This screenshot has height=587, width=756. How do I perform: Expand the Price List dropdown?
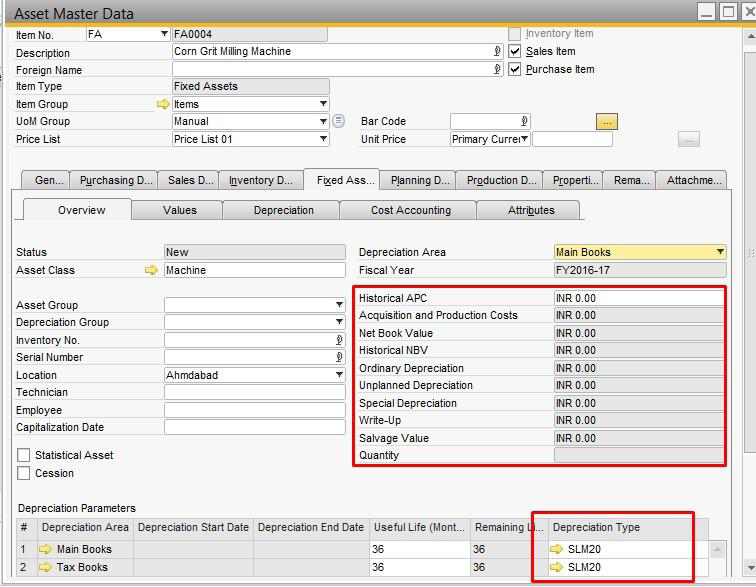click(x=323, y=139)
